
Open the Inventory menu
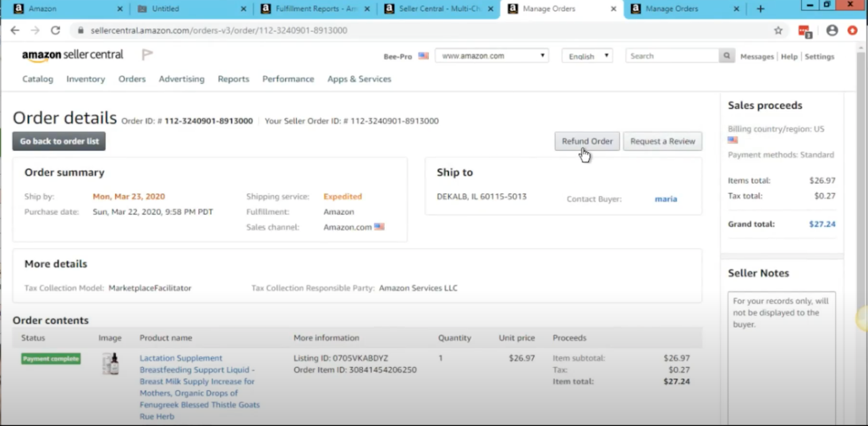pos(86,79)
